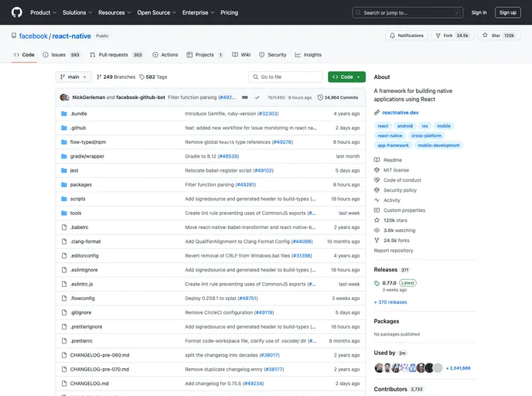Open the Projects tab
The width and height of the screenshot is (532, 396).
tap(205, 55)
